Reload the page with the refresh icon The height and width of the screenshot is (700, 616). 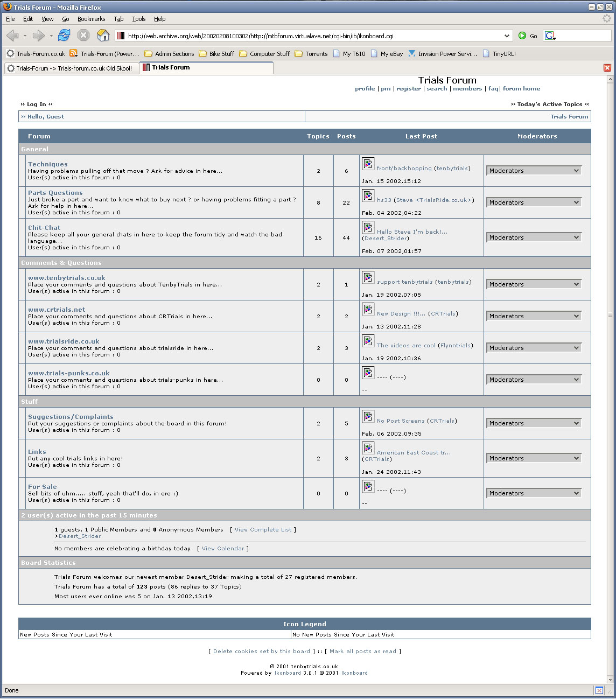coord(64,36)
